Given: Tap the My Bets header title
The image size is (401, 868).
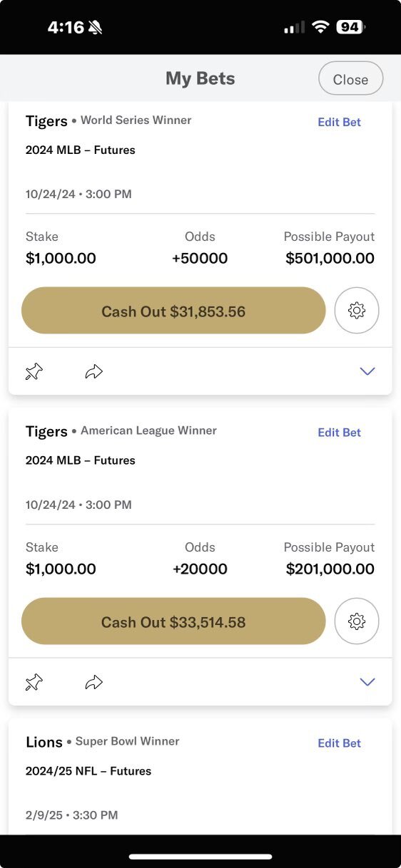Looking at the screenshot, I should coord(200,78).
